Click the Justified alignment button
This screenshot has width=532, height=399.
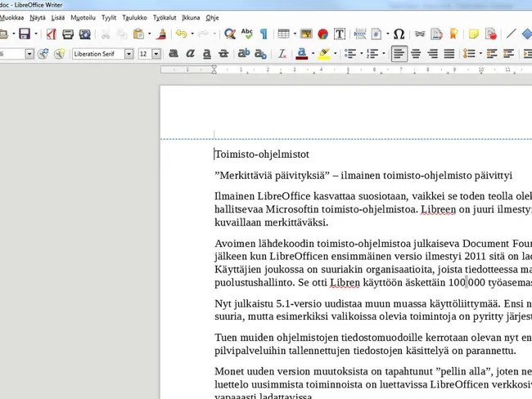[449, 54]
